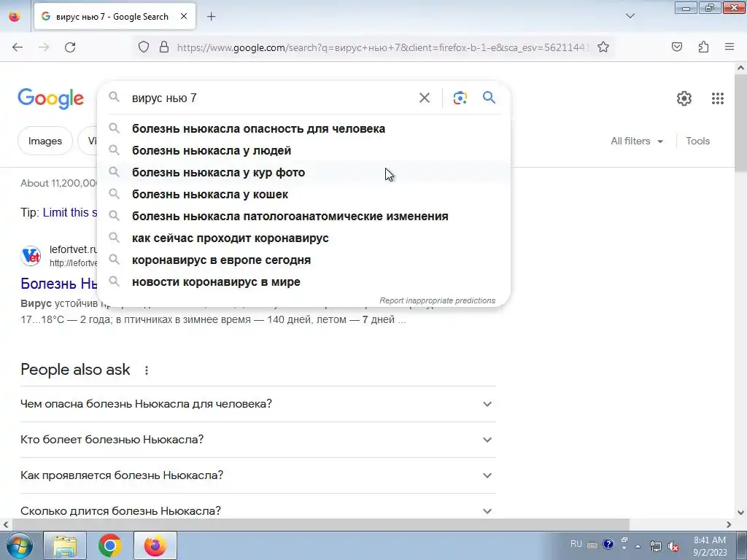Choose suggestion болезнь ньюкасла у людей
Screen dimensions: 747x560
tap(304, 150)
